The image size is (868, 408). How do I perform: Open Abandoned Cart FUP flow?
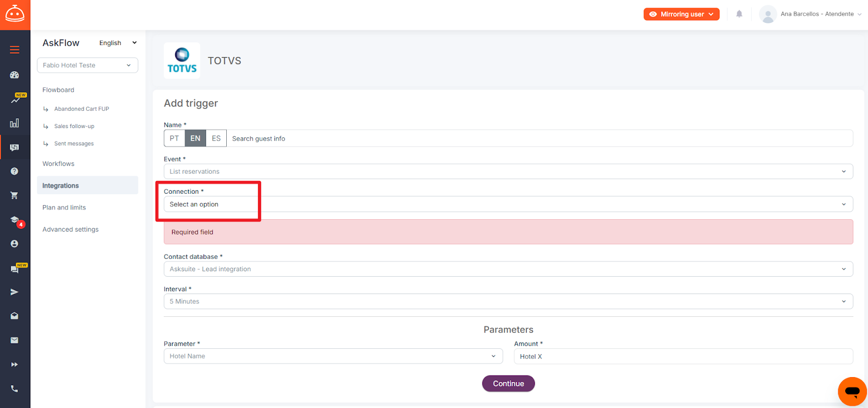tap(81, 109)
